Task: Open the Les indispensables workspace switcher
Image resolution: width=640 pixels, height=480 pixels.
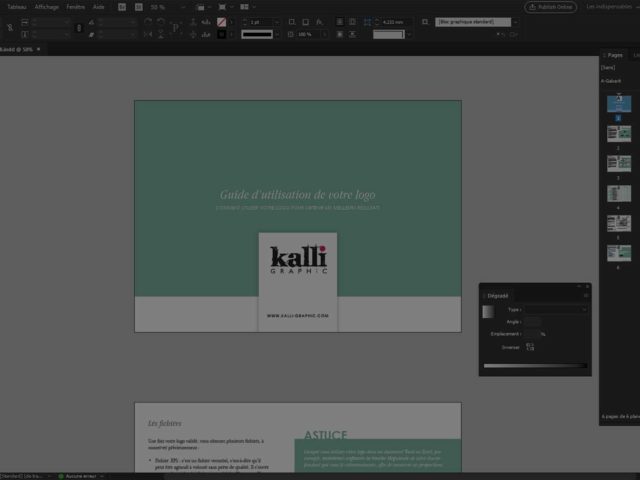Action: [610, 7]
